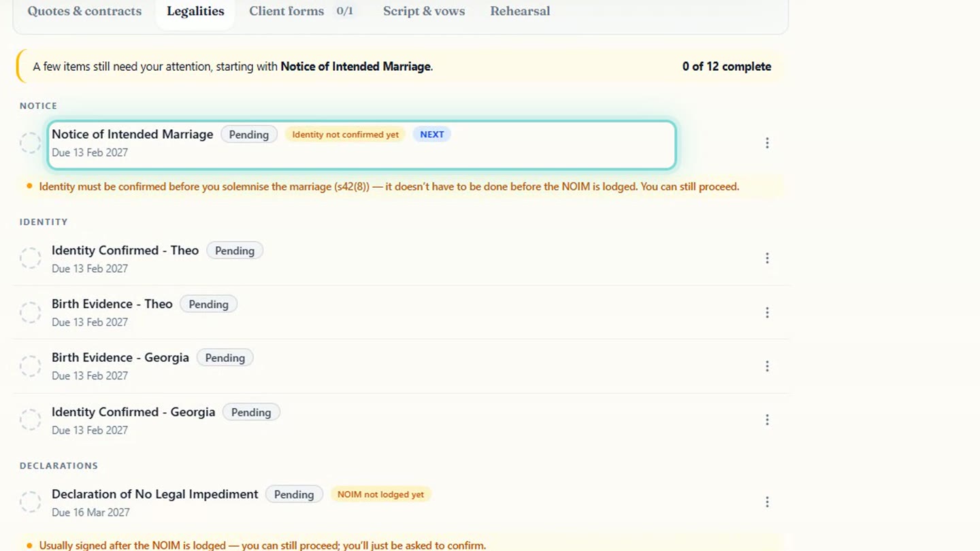Click the IDENTITY section heading
The image size is (980, 551).
[x=44, y=222]
